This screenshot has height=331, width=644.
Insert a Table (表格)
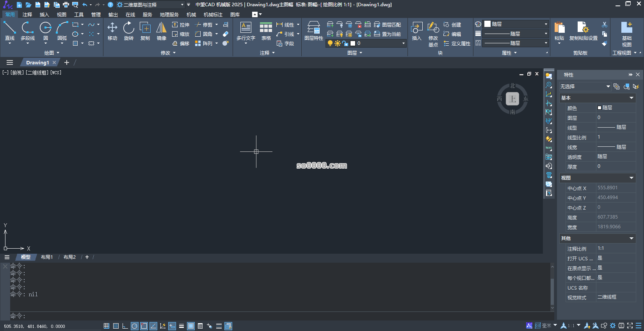(266, 31)
